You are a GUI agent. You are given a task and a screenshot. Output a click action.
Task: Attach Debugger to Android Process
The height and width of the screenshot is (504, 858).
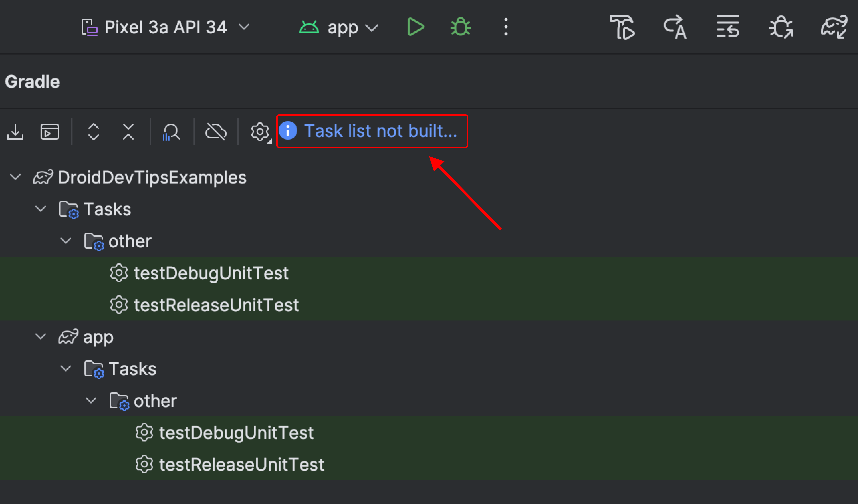click(781, 27)
